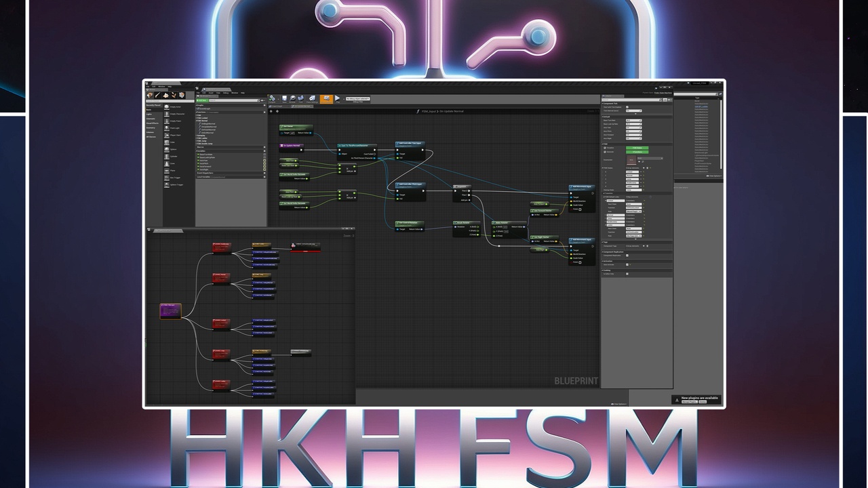Image resolution: width=868 pixels, height=488 pixels.
Task: Pick the Cone shape icon
Action: click(167, 163)
